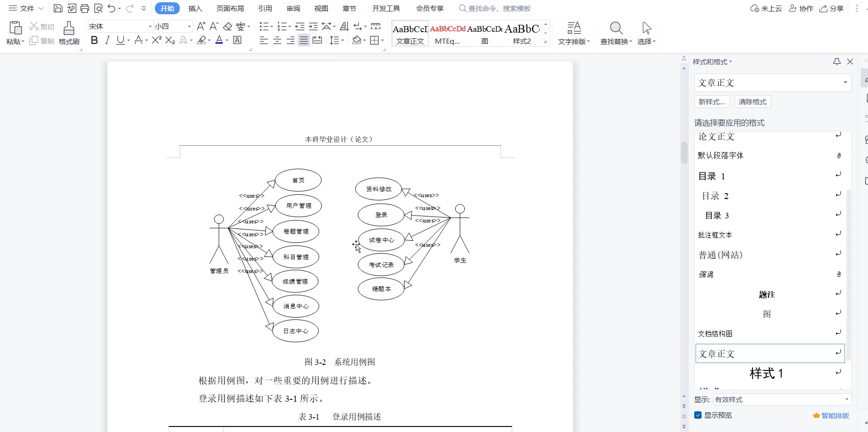Click the 清除格式 button

pos(753,102)
